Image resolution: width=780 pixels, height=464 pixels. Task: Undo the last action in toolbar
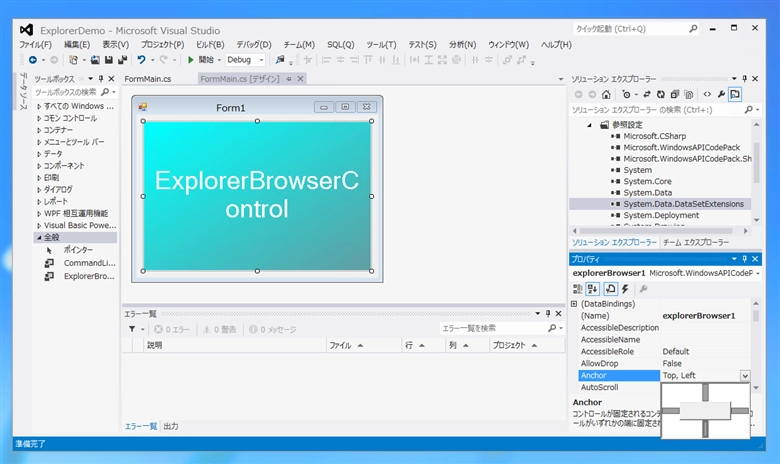point(141,60)
